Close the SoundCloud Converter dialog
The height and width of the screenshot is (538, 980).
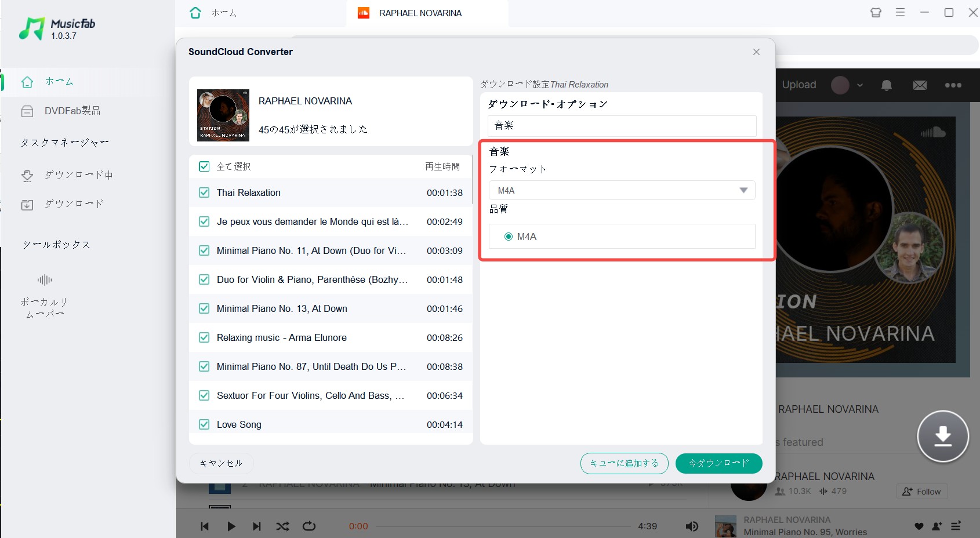[756, 52]
